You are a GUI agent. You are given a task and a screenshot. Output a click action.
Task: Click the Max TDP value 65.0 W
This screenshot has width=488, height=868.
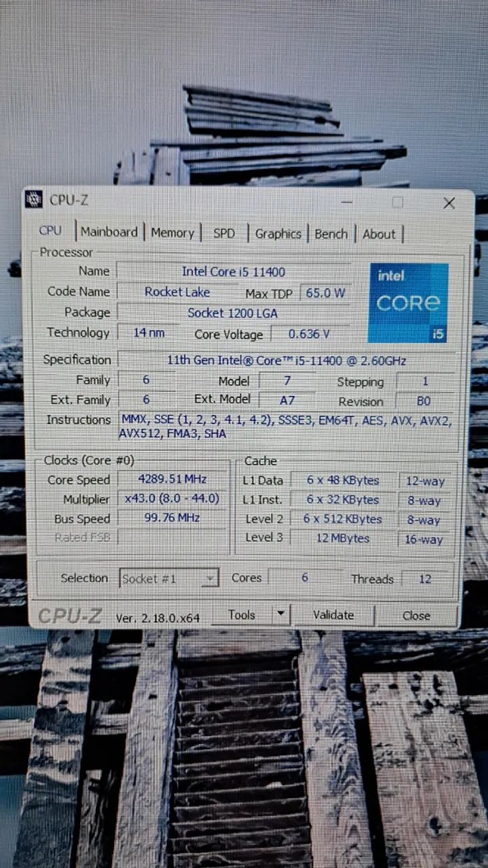coord(325,294)
